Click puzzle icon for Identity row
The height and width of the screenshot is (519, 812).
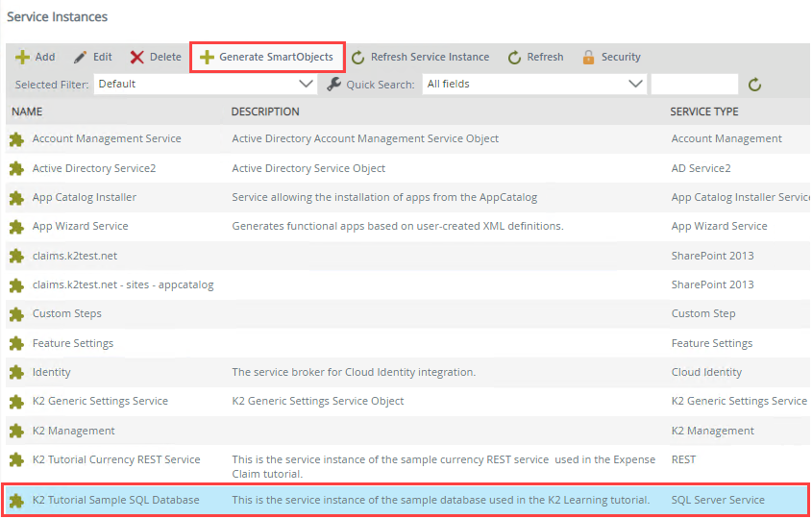(16, 372)
